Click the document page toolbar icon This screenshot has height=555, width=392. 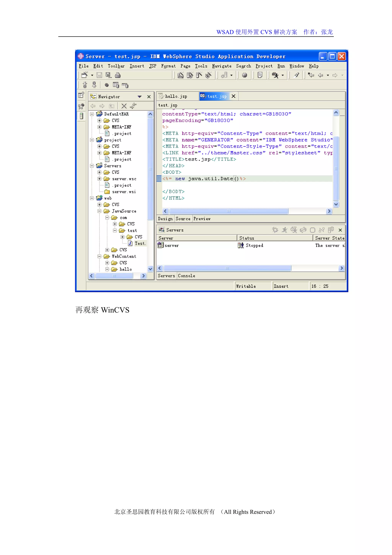pyautogui.click(x=260, y=75)
